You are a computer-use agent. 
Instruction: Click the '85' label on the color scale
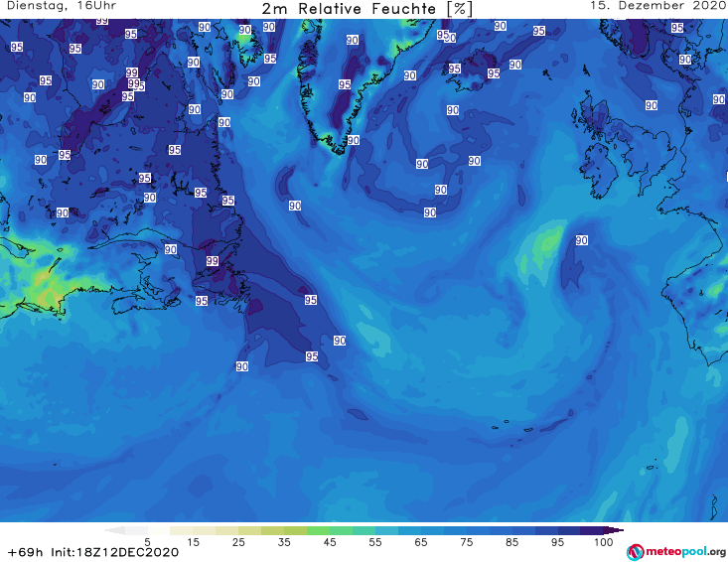coord(511,542)
